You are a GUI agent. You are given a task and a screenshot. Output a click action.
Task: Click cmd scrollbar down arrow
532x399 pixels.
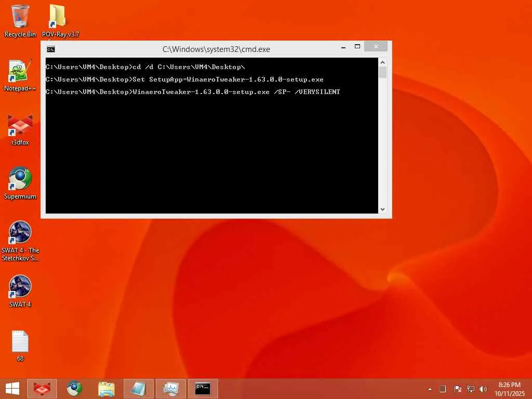click(x=383, y=209)
